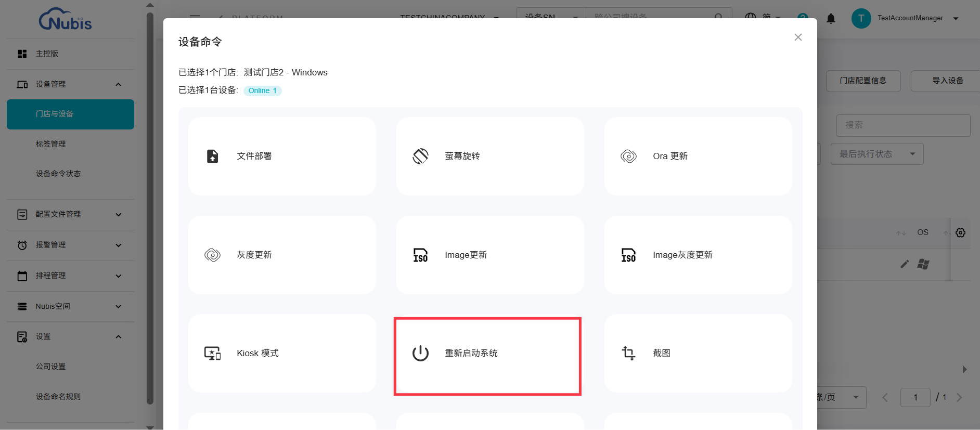Expand the 报警管理 menu chevron
Viewport: 980px width, 430px height.
[x=118, y=245]
